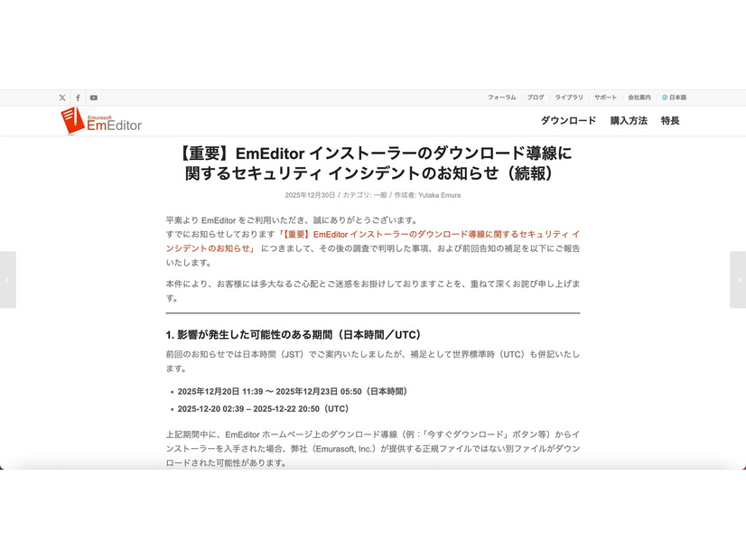Viewport: 746px width, 560px height.
Task: Select the 日本語 language option
Action: (676, 97)
